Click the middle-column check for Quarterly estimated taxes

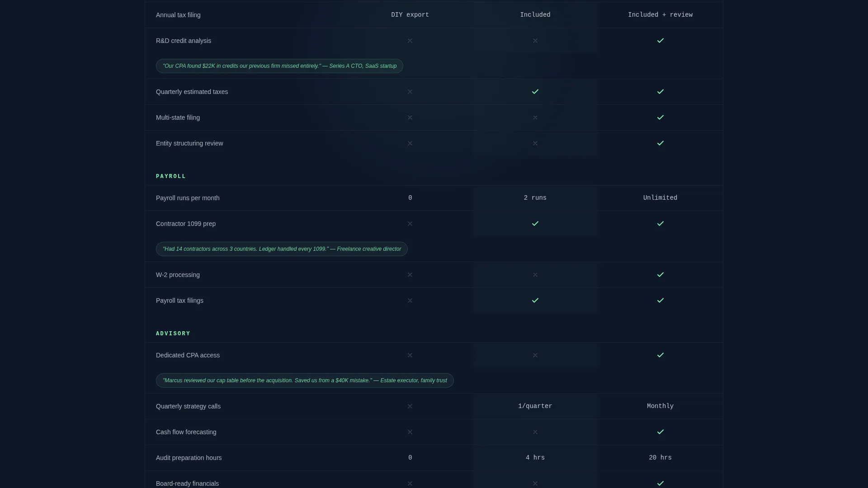535,92
